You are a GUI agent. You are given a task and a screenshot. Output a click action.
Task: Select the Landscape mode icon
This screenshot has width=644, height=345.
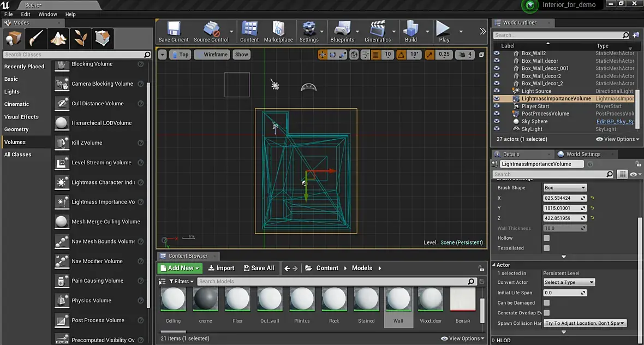tap(58, 39)
